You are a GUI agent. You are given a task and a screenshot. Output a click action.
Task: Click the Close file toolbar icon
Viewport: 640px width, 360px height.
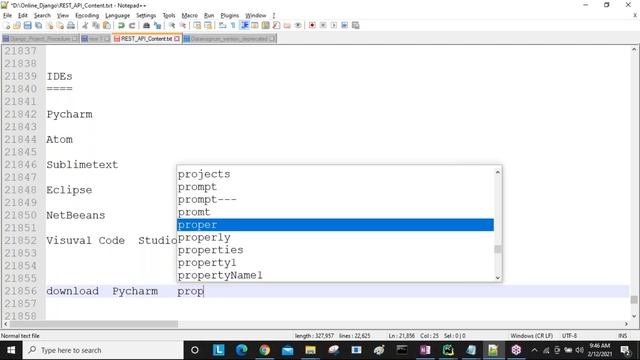(49, 25)
